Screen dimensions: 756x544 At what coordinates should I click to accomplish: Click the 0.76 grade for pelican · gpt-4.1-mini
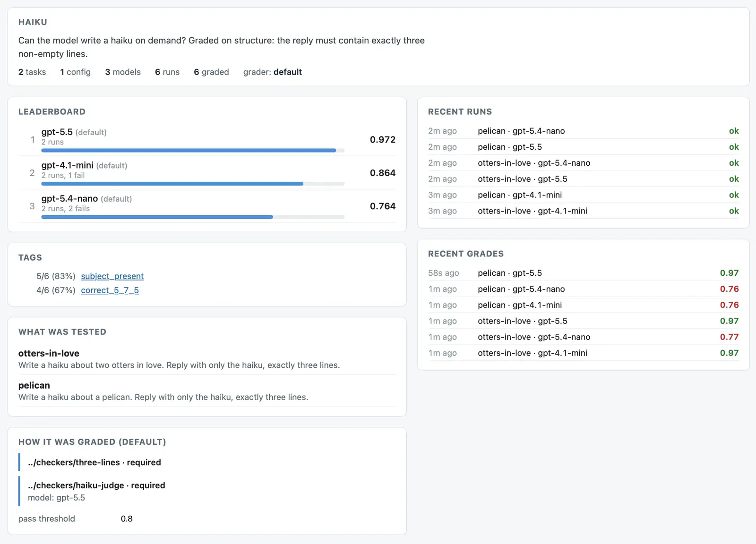point(729,305)
